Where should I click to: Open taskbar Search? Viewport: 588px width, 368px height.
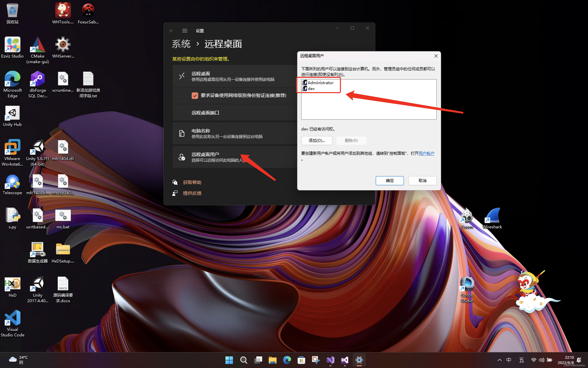tap(243, 360)
